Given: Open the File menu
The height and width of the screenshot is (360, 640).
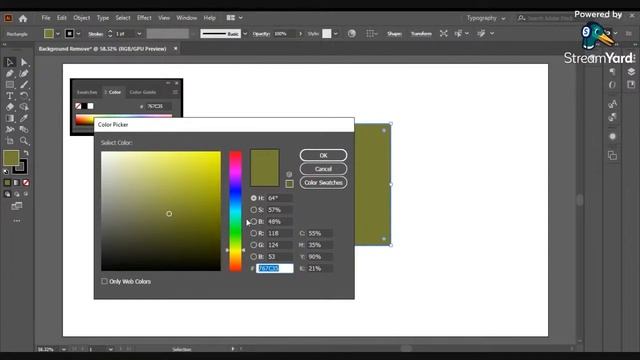Looking at the screenshot, I should [x=46, y=18].
